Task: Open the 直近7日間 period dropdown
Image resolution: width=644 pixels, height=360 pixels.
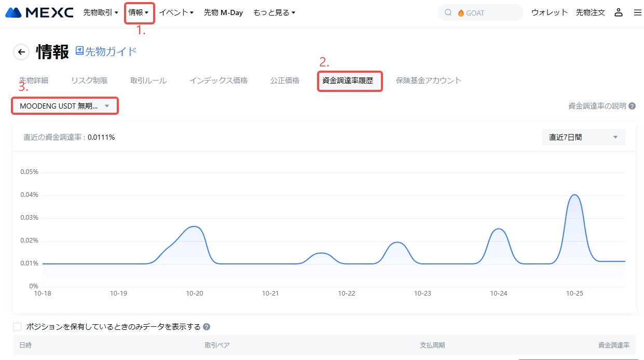Action: (583, 137)
